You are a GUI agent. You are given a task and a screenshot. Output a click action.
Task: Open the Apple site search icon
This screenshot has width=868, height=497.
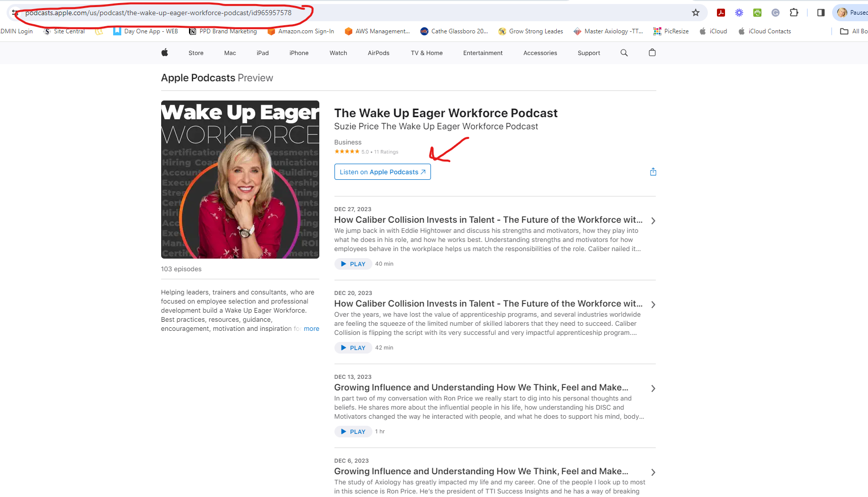click(x=624, y=53)
